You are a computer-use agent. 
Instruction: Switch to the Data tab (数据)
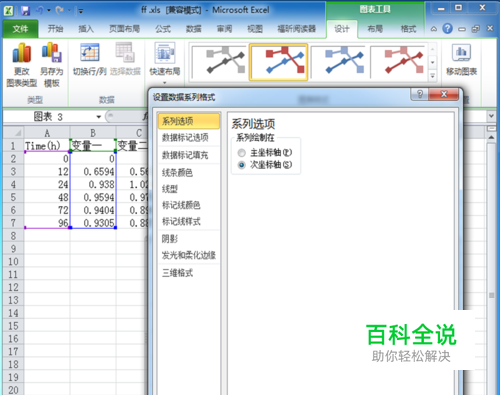[194, 29]
